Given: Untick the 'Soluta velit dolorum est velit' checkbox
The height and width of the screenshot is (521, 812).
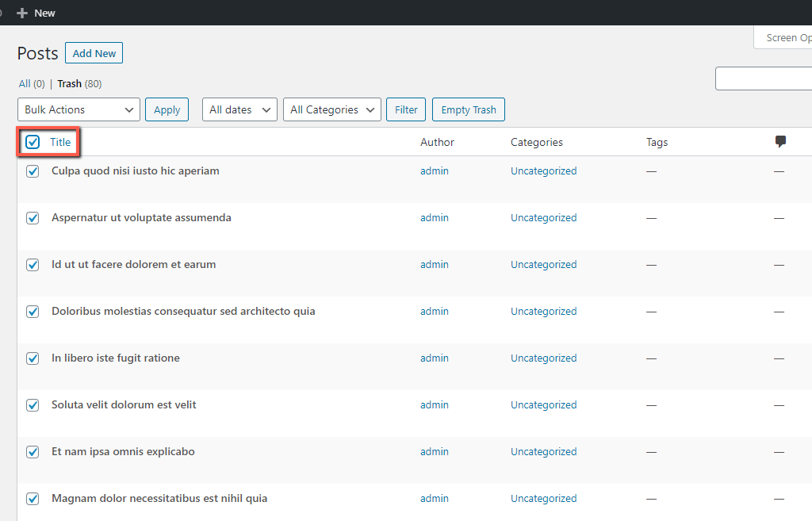Looking at the screenshot, I should point(33,405).
